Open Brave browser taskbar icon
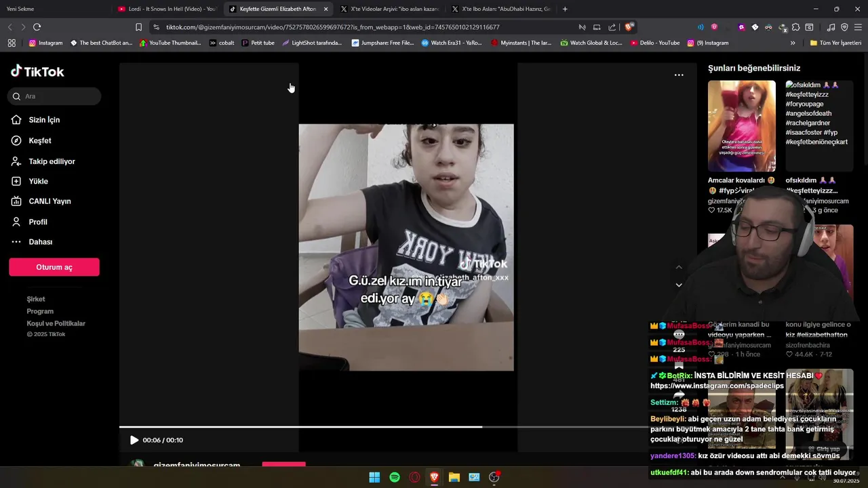Screen dimensions: 868x488 point(434,477)
